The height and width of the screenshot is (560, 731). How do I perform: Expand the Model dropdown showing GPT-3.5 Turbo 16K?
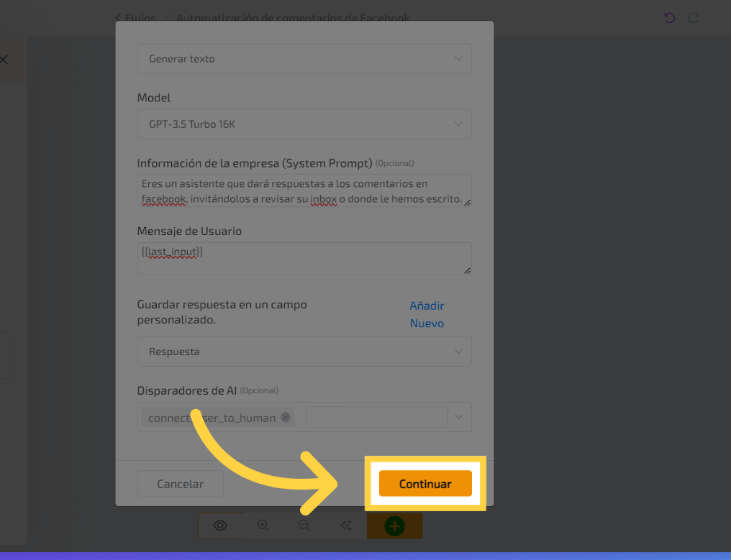pyautogui.click(x=304, y=124)
